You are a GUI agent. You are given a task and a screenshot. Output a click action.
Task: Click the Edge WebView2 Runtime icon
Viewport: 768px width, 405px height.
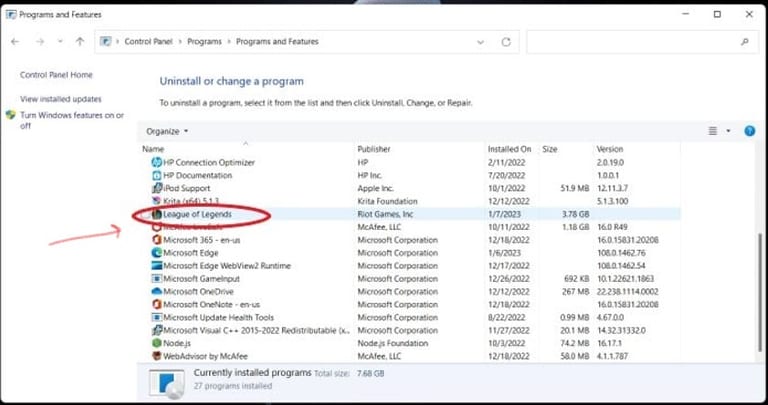[x=157, y=265]
